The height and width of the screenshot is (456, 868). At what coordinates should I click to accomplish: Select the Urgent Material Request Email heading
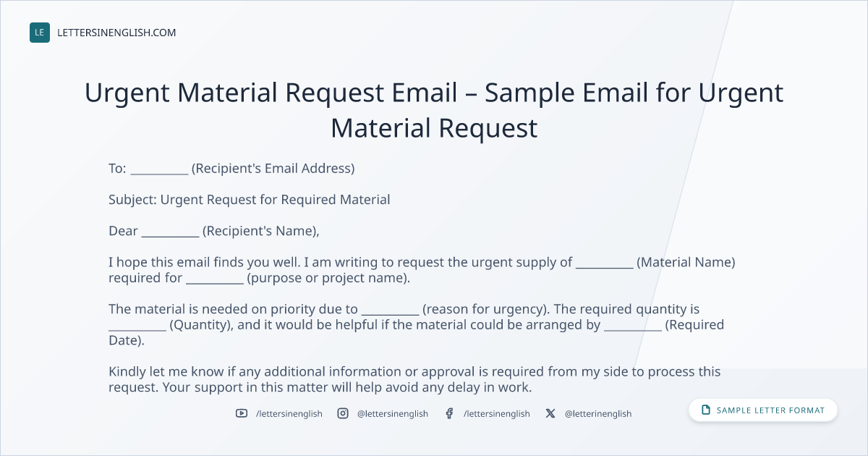[434, 110]
